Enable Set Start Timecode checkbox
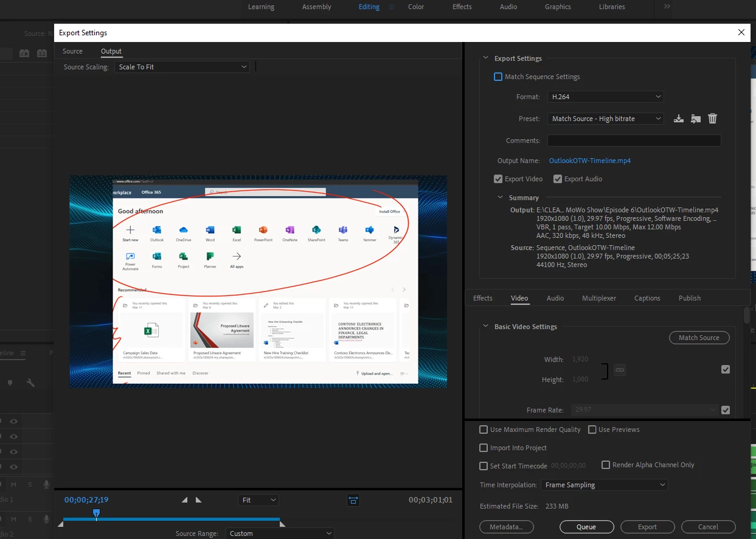 click(x=484, y=466)
